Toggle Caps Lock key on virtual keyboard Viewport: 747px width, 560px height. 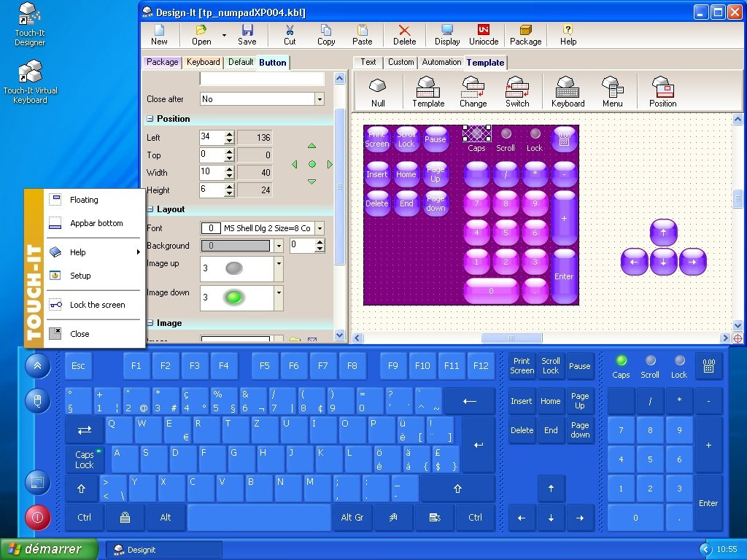tap(85, 459)
